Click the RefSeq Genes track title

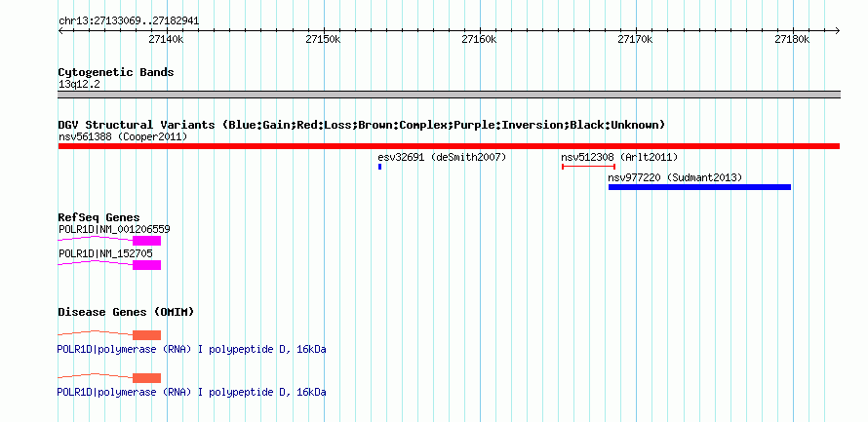[x=99, y=218]
